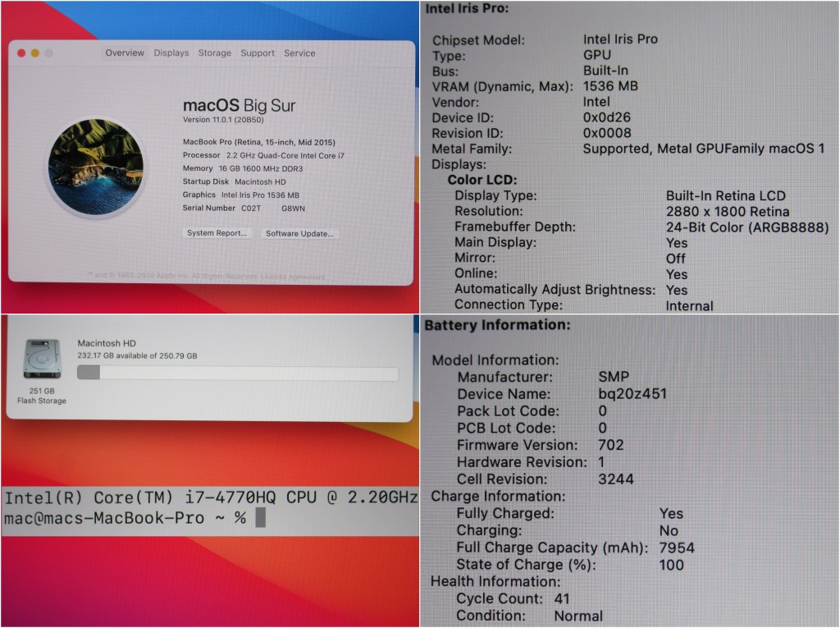Close the About This Mac window
Screen dimensions: 840x628
pyautogui.click(x=21, y=53)
